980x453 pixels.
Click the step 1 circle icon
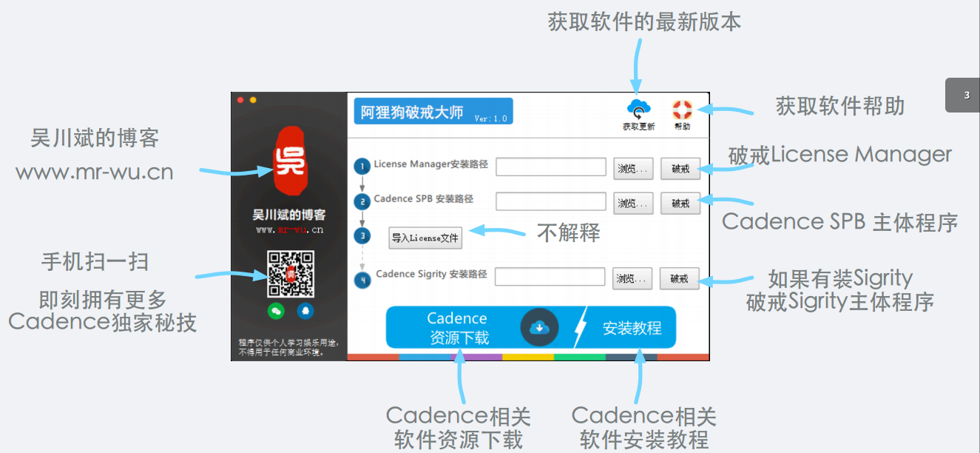point(362,167)
